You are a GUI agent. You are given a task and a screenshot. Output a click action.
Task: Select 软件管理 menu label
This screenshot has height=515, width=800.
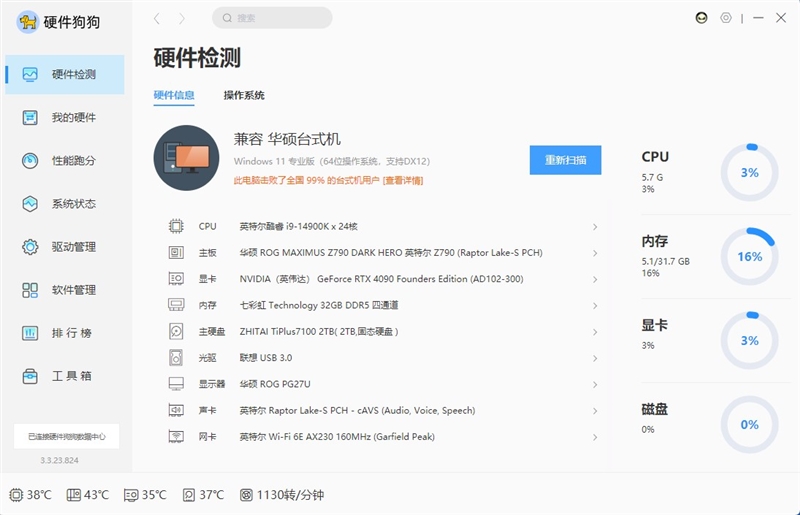[73, 290]
